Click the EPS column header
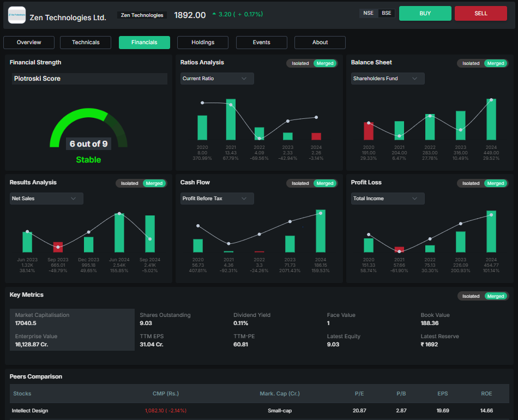Viewport: 518px width, 420px height. [443, 394]
